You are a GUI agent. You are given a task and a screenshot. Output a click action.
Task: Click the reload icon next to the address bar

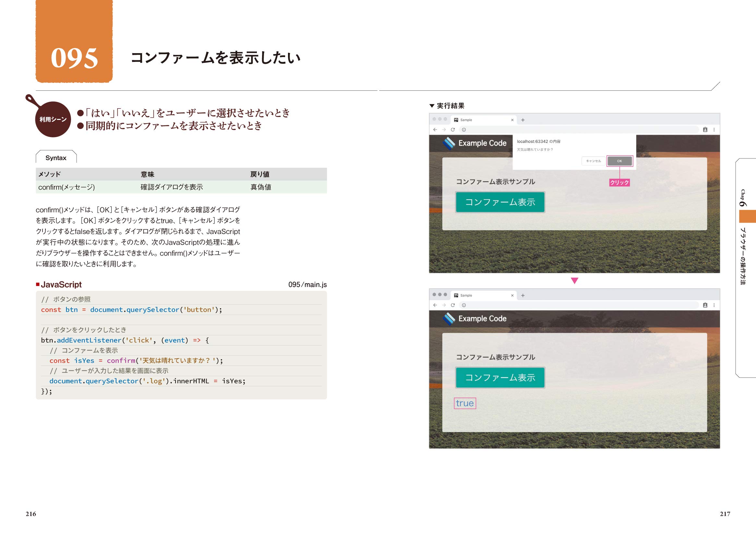click(x=453, y=129)
